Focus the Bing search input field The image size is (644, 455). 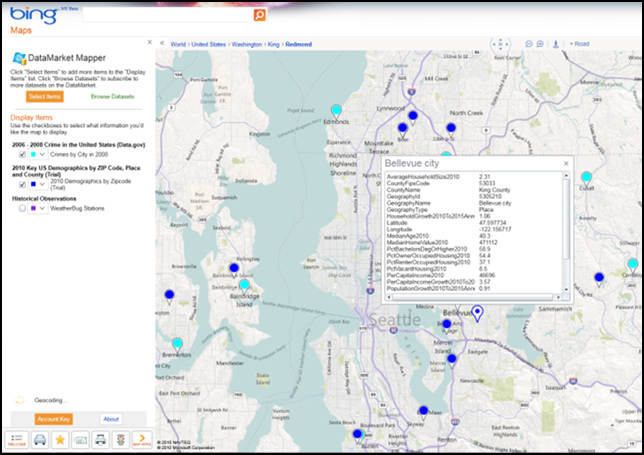[x=168, y=15]
